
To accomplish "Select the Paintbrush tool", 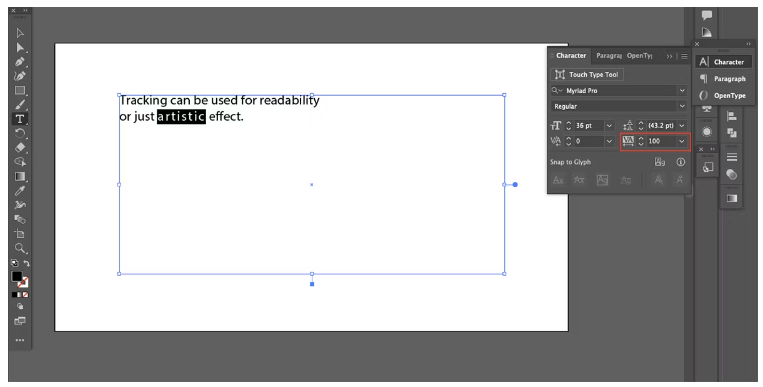I will (20, 105).
